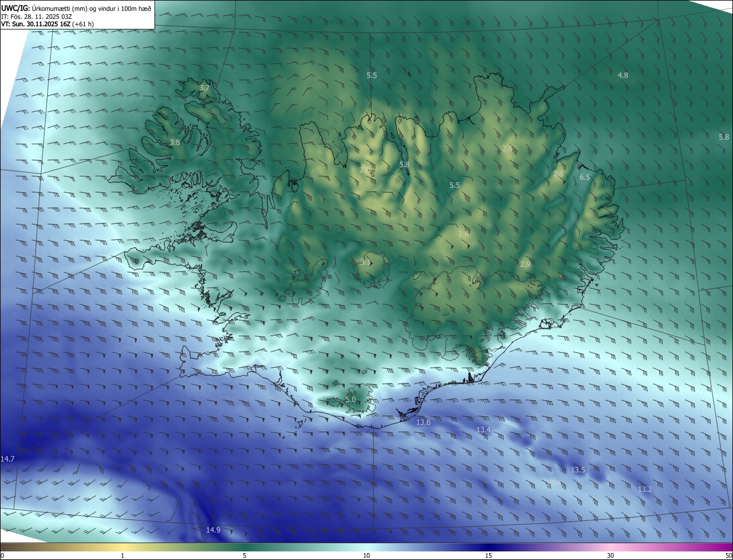Click the colour scale bar below the map

pyautogui.click(x=366, y=547)
